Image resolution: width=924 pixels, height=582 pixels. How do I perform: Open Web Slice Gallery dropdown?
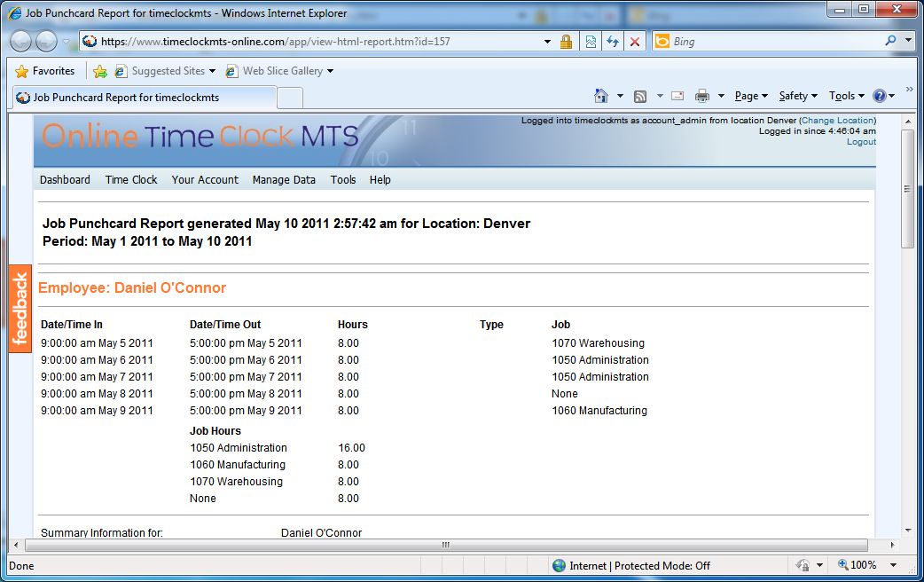click(x=279, y=71)
